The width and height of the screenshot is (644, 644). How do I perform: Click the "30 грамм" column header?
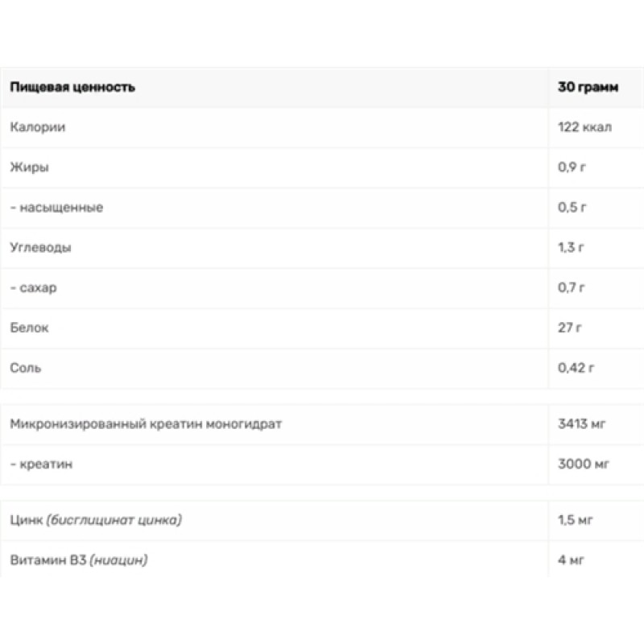588,88
